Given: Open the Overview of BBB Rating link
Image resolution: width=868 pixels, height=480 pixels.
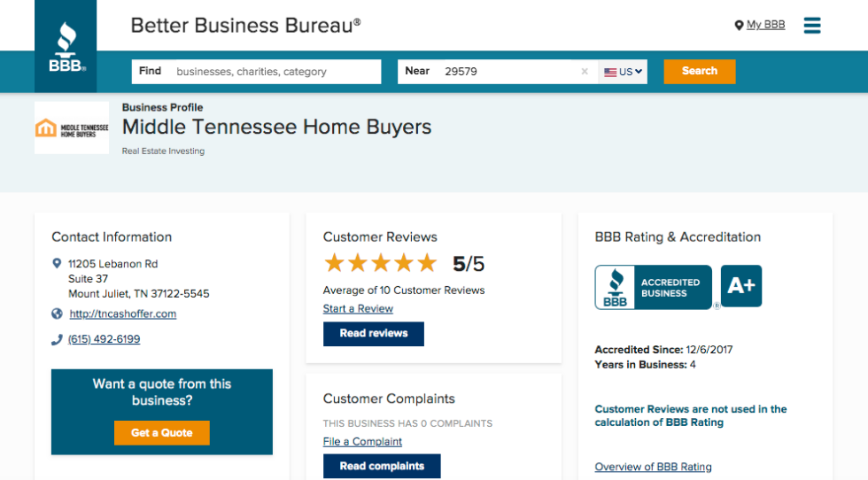Looking at the screenshot, I should [x=654, y=467].
